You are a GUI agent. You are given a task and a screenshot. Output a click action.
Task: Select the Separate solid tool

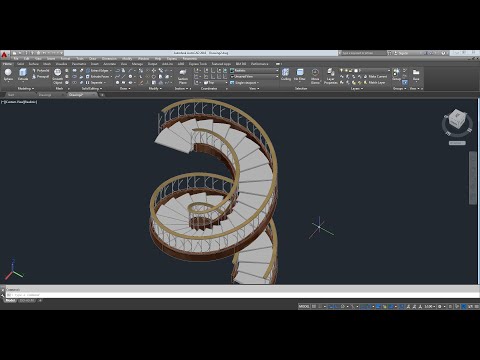coord(96,83)
